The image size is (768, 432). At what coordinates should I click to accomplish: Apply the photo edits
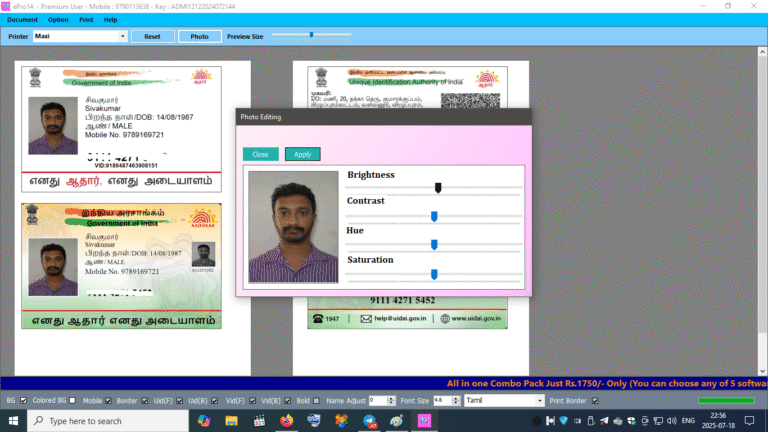point(302,154)
